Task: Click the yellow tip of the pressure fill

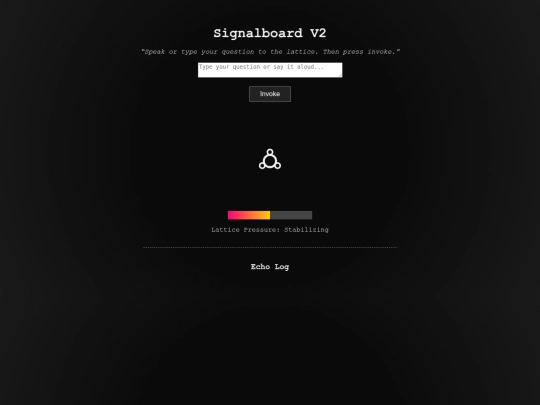Action: tap(268, 215)
